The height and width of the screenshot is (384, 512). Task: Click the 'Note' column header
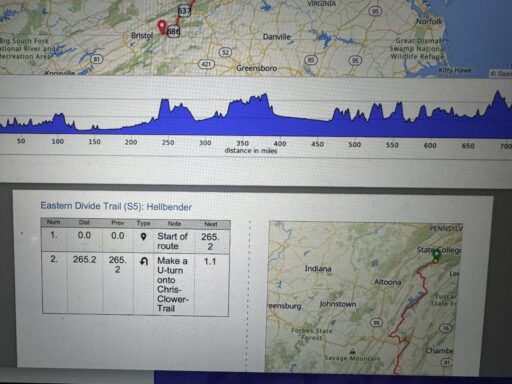[174, 223]
